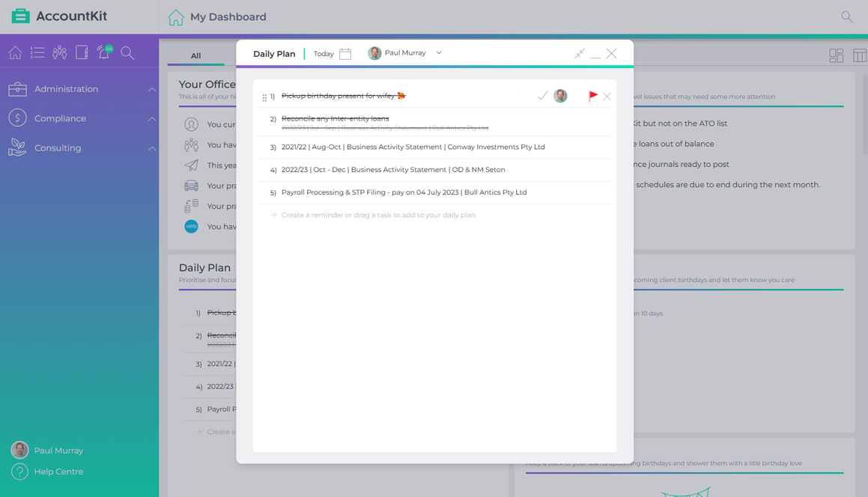868x497 pixels.
Task: Click 'not on the ATO list' issue text
Action: (x=680, y=124)
